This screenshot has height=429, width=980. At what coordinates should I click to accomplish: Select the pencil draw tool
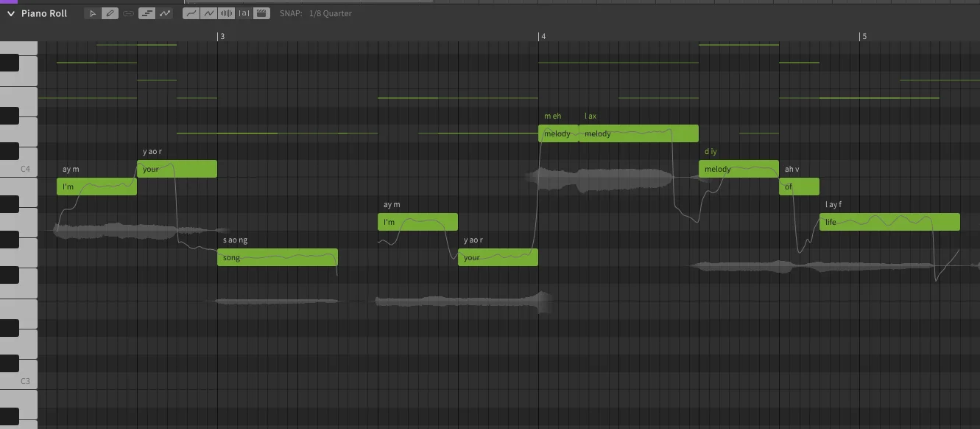pos(110,13)
